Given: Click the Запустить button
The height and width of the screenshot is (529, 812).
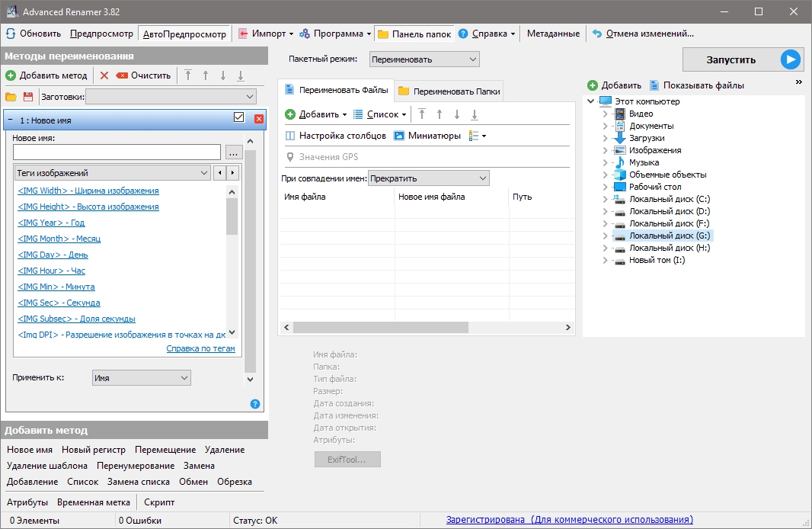Looking at the screenshot, I should [742, 59].
